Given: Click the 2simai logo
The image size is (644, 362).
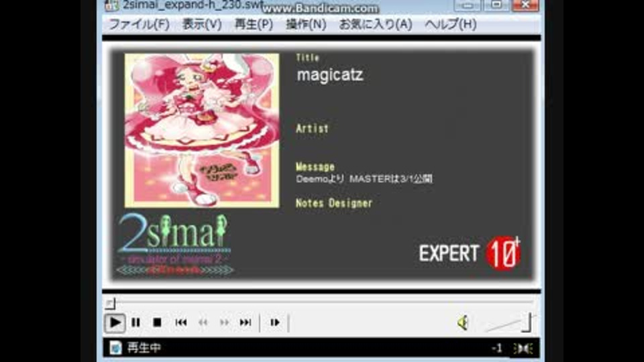Looking at the screenshot, I should [174, 244].
